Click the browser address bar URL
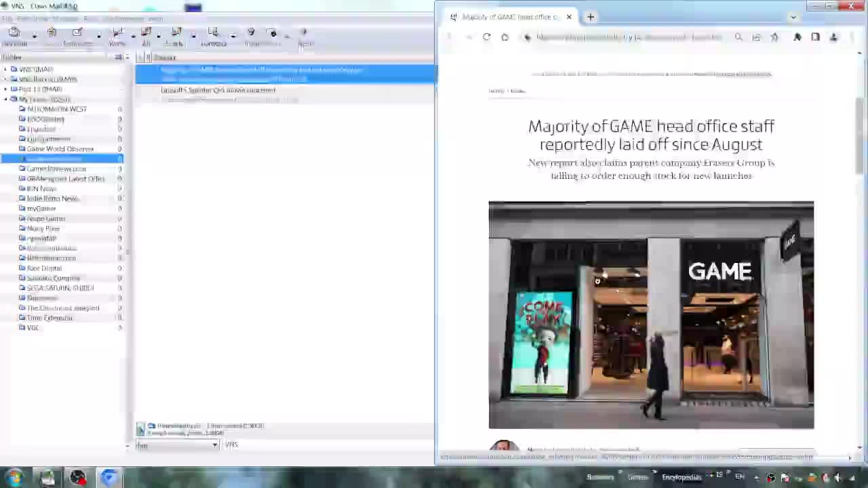The image size is (868, 488). click(629, 37)
